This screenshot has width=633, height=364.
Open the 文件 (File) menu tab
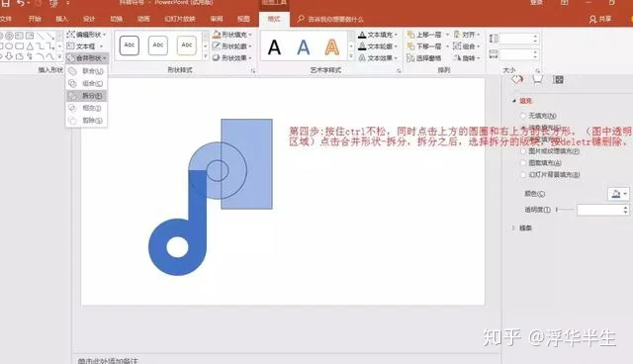(6, 19)
